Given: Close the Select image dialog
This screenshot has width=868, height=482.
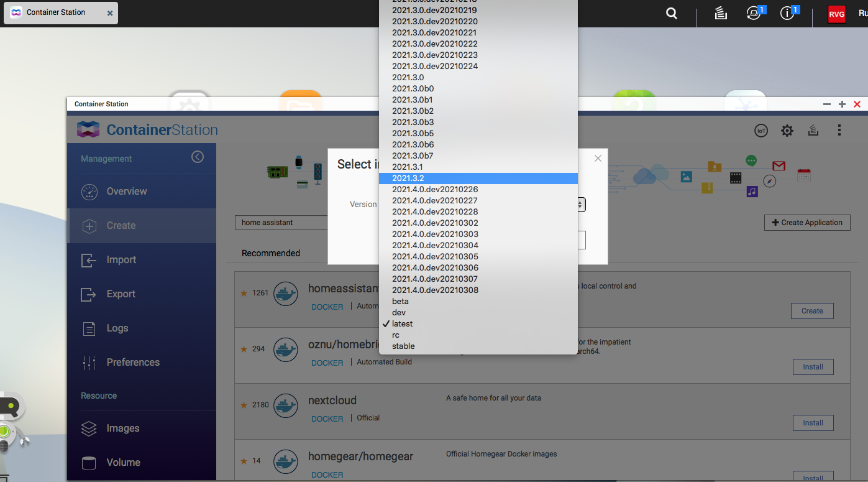Looking at the screenshot, I should point(598,159).
